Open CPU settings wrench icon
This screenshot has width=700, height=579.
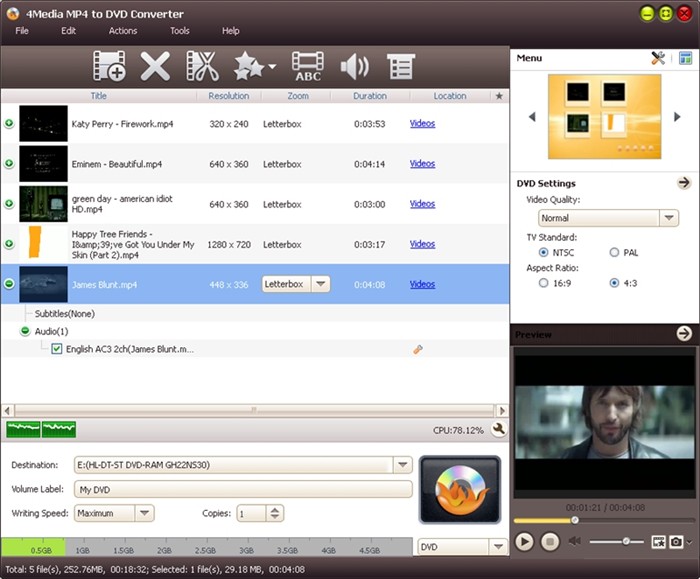499,429
